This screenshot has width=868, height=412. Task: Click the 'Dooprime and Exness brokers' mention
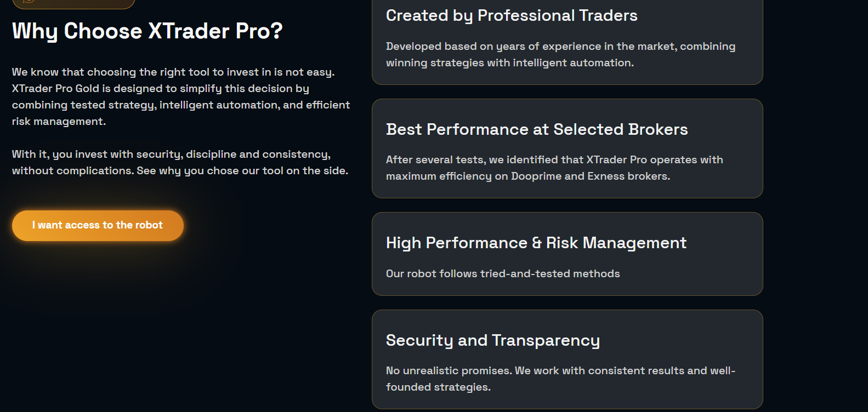click(590, 176)
